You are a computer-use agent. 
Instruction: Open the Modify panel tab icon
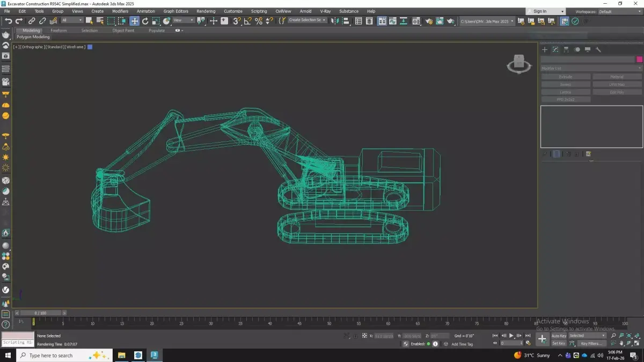coord(555,49)
